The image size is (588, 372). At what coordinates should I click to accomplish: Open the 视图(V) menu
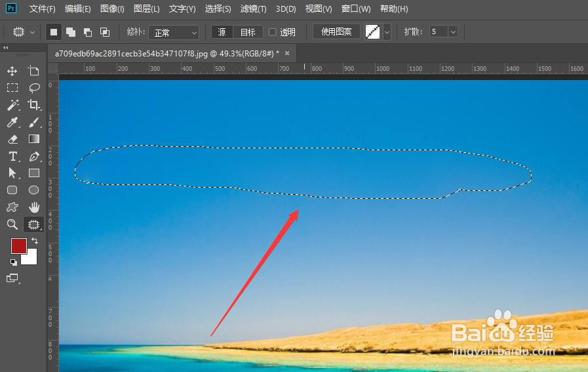point(319,9)
